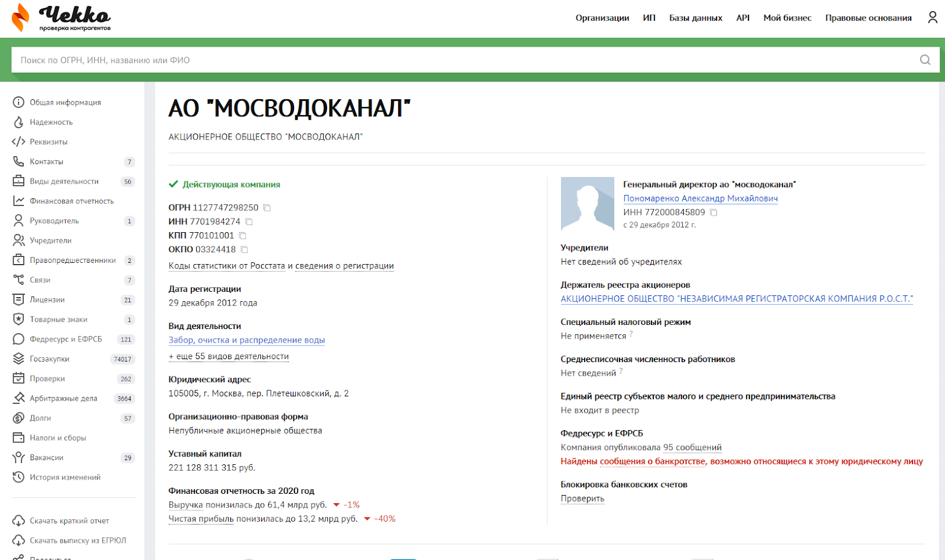Expand Rosstat statistics codes and registration info

(281, 266)
